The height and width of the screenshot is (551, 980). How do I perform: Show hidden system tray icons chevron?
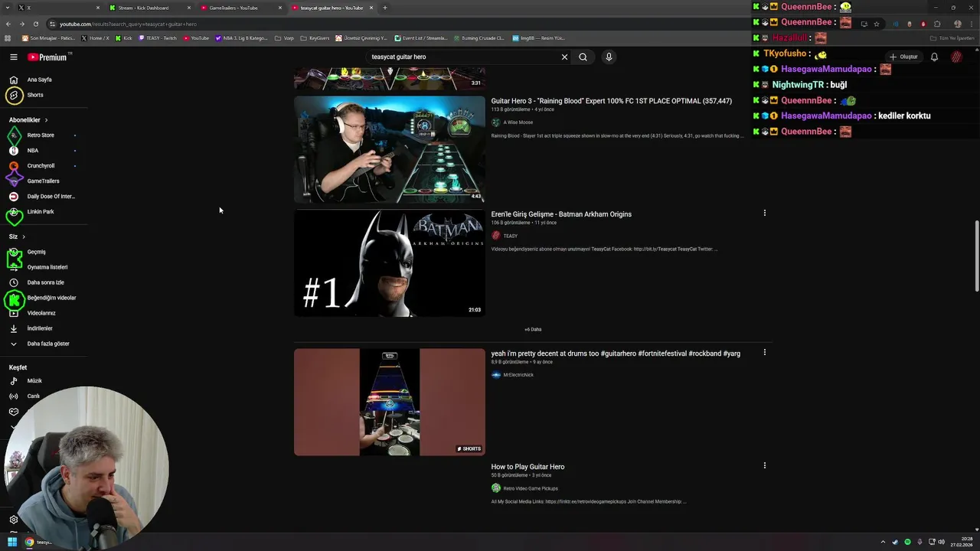click(x=884, y=542)
